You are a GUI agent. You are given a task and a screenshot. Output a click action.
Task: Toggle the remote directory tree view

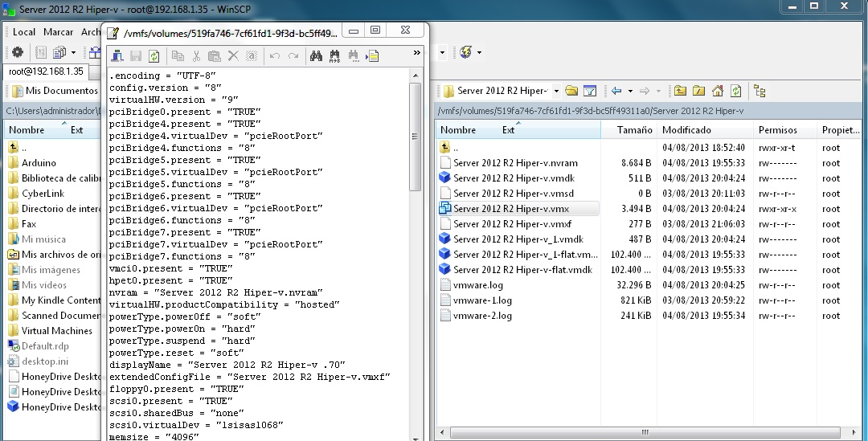coord(759,91)
